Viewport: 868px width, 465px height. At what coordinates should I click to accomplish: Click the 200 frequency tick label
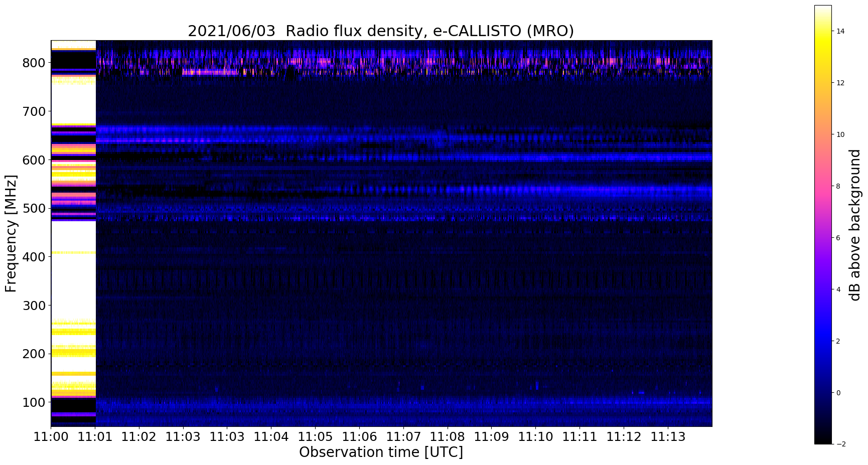click(x=34, y=354)
